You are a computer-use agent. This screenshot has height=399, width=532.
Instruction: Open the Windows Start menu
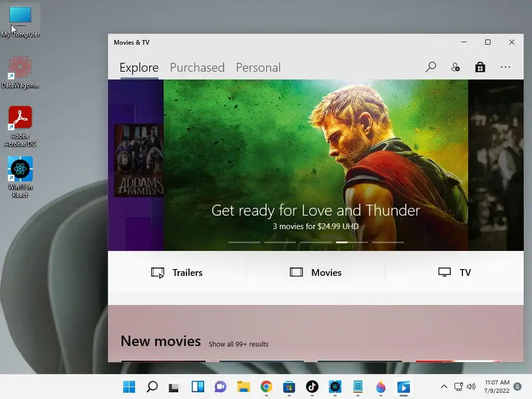pyautogui.click(x=129, y=387)
